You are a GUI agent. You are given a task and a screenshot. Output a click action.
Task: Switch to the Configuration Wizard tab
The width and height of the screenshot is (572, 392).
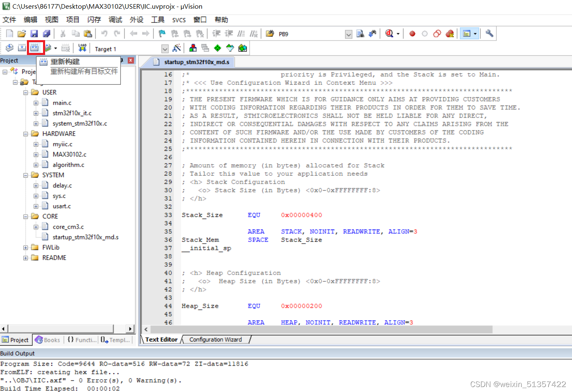216,339
